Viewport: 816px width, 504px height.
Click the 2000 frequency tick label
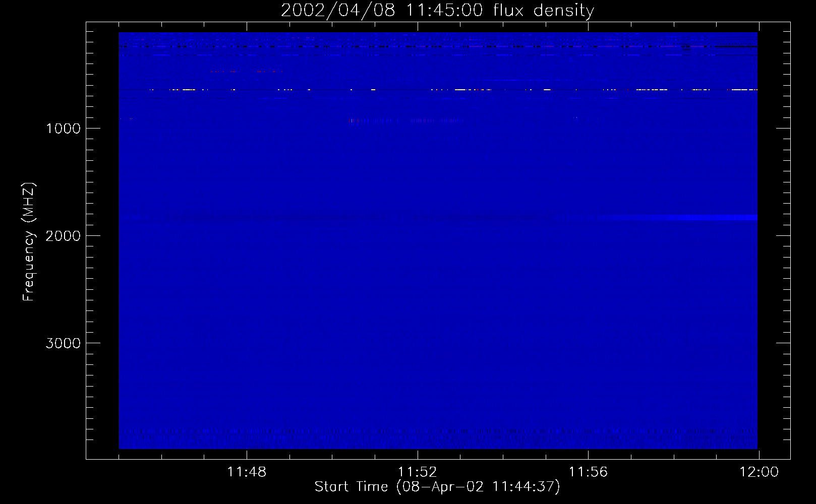[63, 236]
